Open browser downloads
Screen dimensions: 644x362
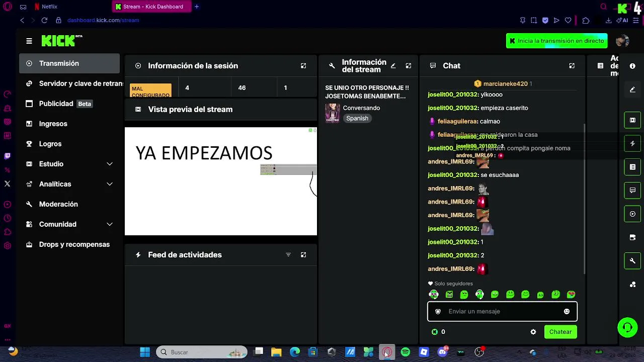[608, 21]
